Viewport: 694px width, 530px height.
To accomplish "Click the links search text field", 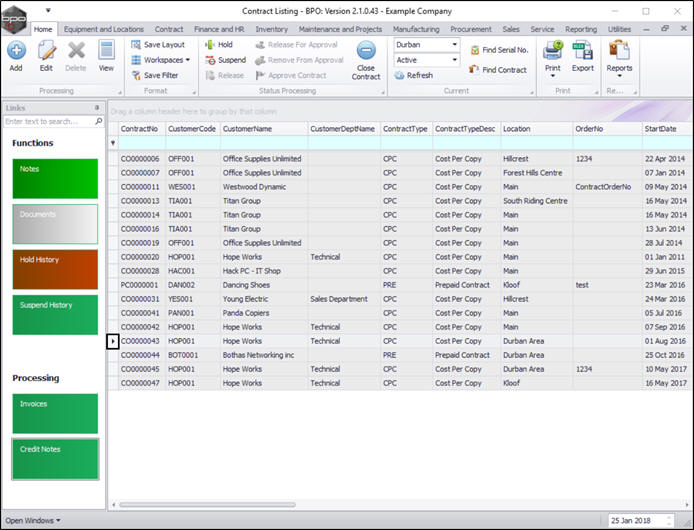I will 50,121.
